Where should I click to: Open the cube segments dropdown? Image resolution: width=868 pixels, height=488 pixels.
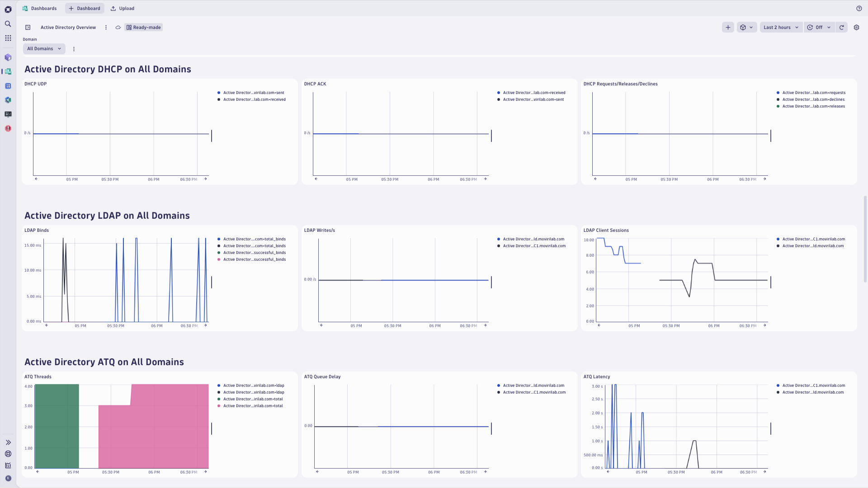[x=746, y=28]
